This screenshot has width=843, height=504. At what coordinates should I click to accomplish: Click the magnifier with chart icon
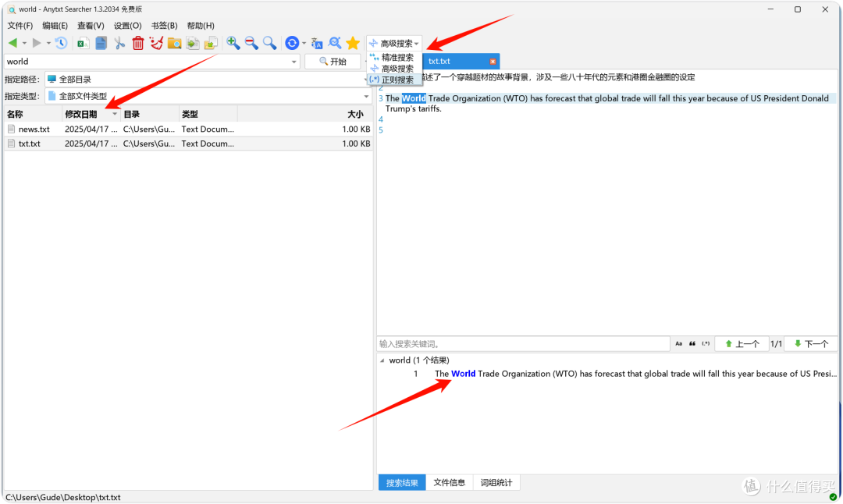pyautogui.click(x=334, y=43)
